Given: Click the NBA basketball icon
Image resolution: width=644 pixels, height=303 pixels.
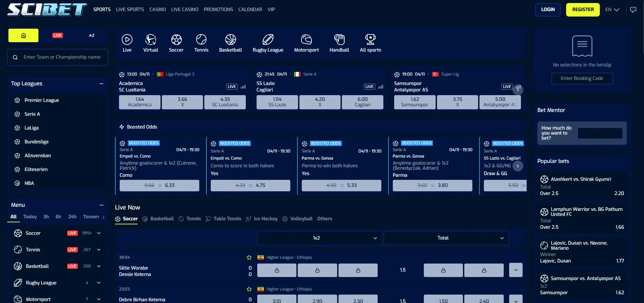Looking at the screenshot, I should coord(17,183).
